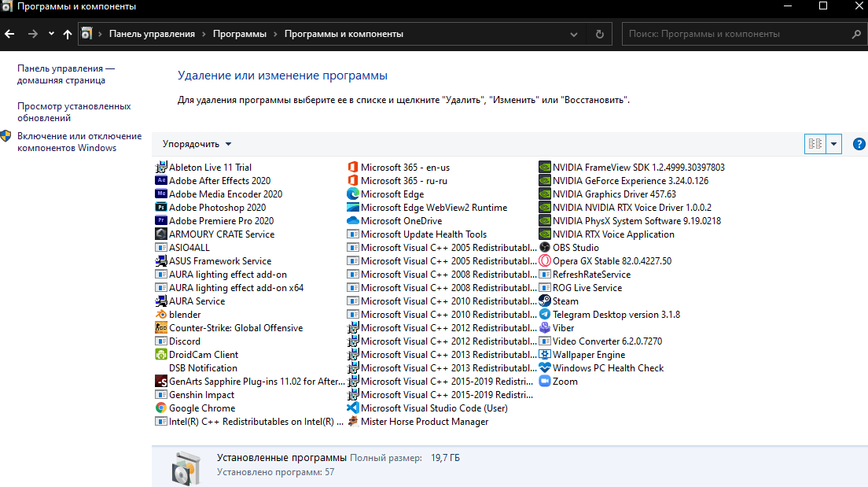
Task: Click the Opera GX Stable icon
Action: click(545, 260)
